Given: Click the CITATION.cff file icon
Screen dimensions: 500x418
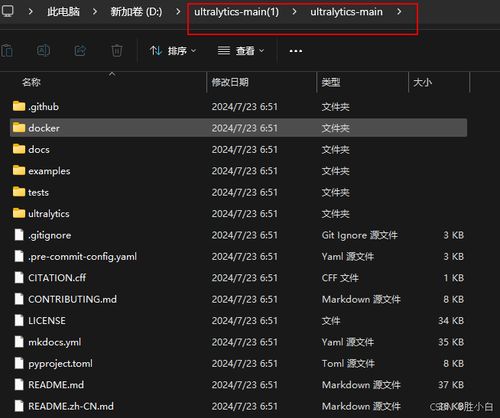Looking at the screenshot, I should (x=19, y=277).
